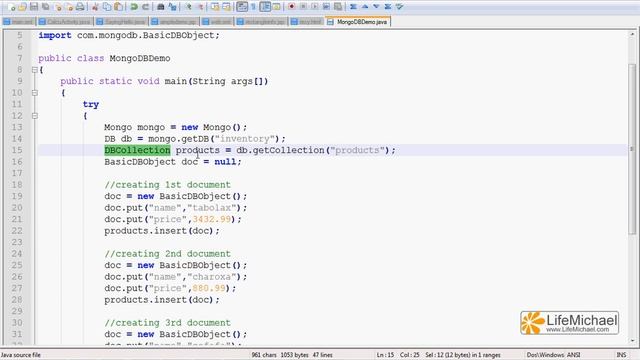Open Find with the binoculars icon
The image size is (640, 360).
[161, 7]
